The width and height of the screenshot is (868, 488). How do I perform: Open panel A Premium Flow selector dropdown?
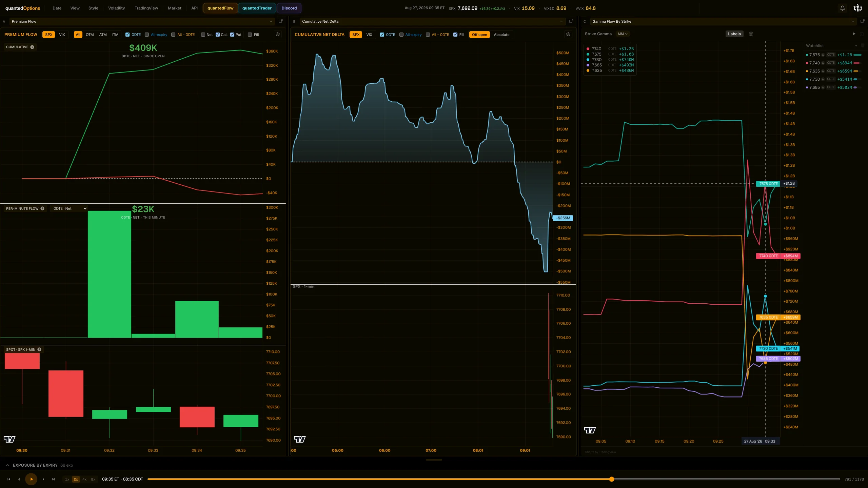pyautogui.click(x=142, y=21)
